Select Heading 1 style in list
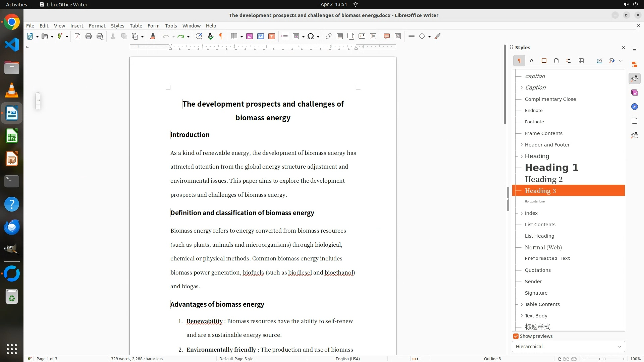 [551, 168]
